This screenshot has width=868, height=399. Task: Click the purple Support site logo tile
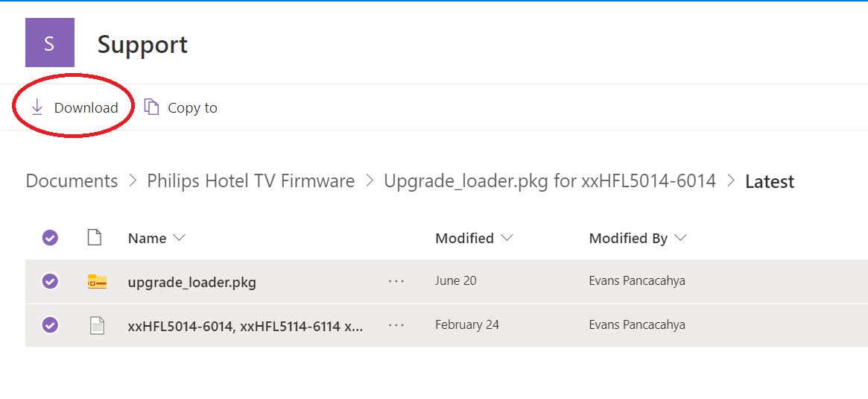pyautogui.click(x=49, y=43)
